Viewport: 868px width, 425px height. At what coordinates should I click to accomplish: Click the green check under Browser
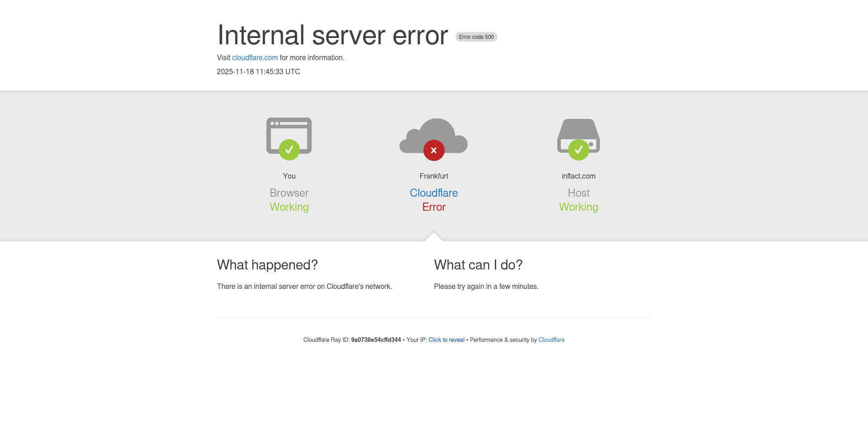click(x=289, y=150)
